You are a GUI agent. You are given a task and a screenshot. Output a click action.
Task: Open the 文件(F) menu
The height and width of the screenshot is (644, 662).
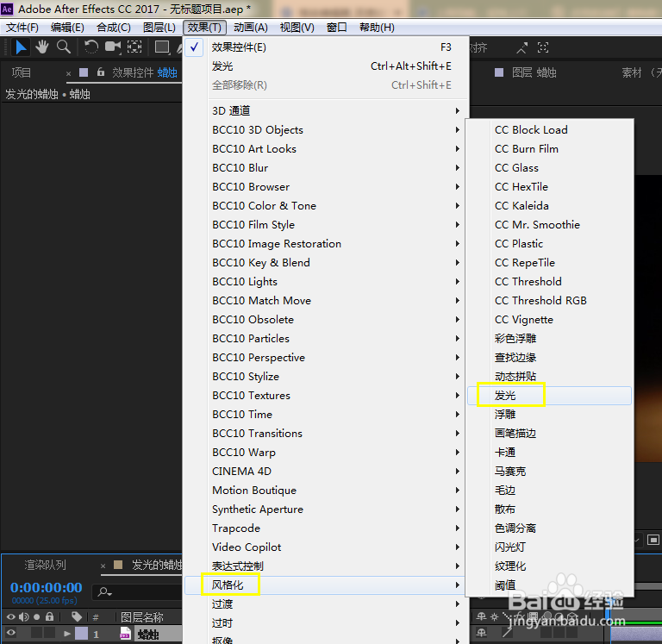pyautogui.click(x=22, y=28)
